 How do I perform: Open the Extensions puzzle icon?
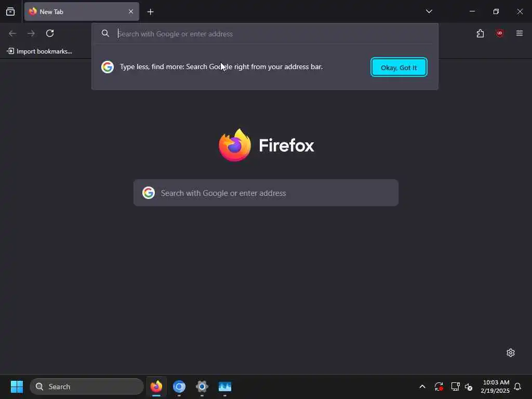point(480,33)
